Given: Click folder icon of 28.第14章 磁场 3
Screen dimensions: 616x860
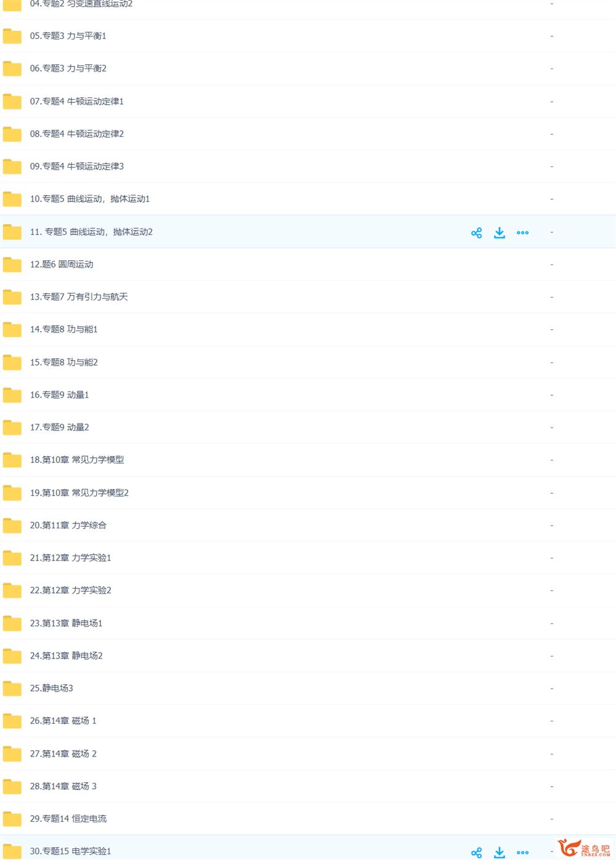Looking at the screenshot, I should pos(12,787).
